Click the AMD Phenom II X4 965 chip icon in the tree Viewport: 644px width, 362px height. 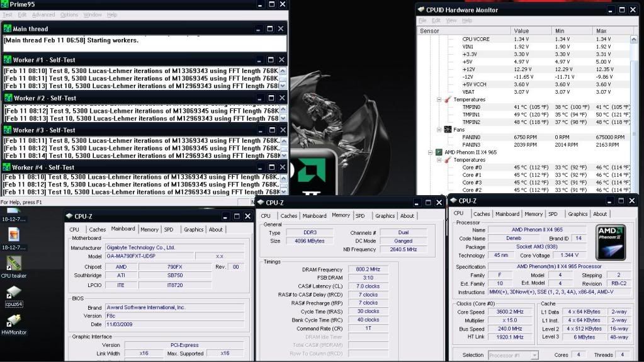pos(439,152)
